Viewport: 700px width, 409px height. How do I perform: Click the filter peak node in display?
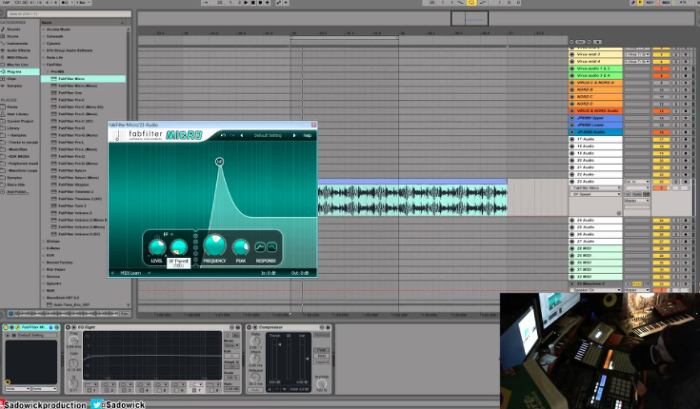click(219, 162)
